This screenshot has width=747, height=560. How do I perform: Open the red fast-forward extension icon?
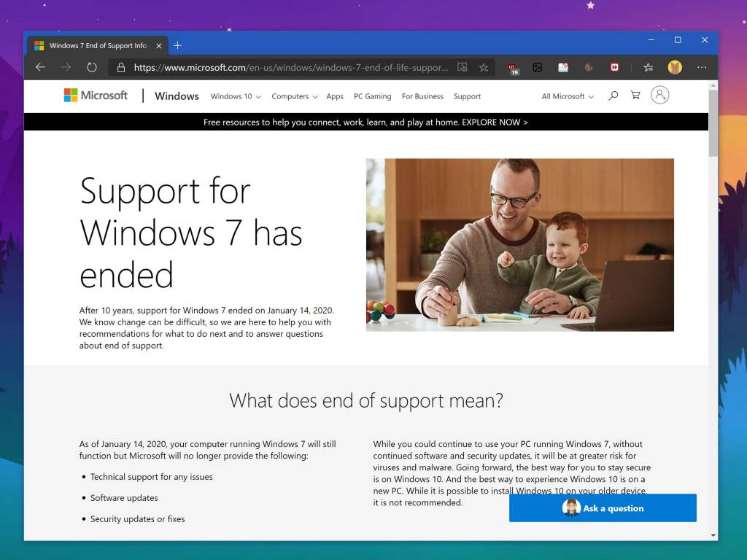pyautogui.click(x=614, y=67)
